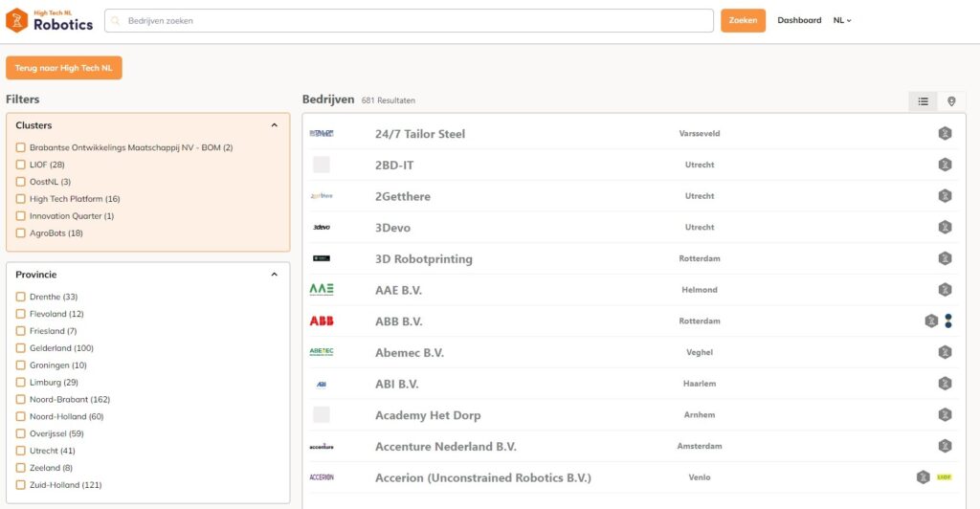Click the 24/7 Tailor Steel logo
Viewport: 980px width, 509px height.
322,133
